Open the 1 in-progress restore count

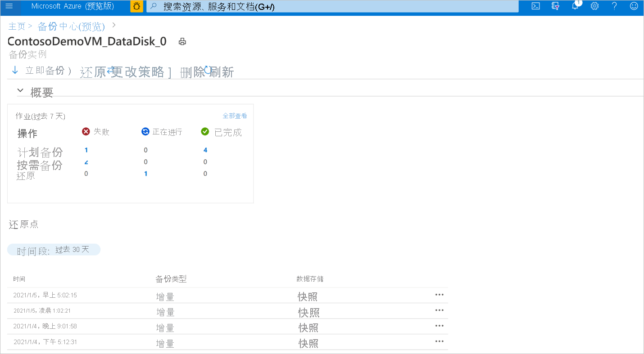click(x=145, y=174)
